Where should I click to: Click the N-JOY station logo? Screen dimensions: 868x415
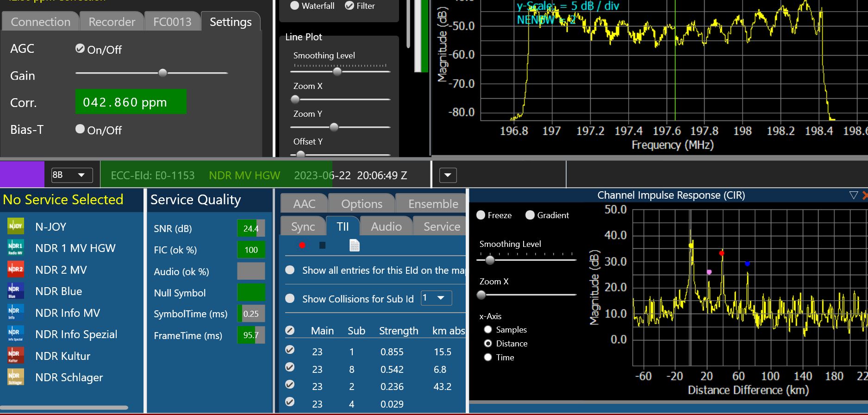[x=15, y=226]
